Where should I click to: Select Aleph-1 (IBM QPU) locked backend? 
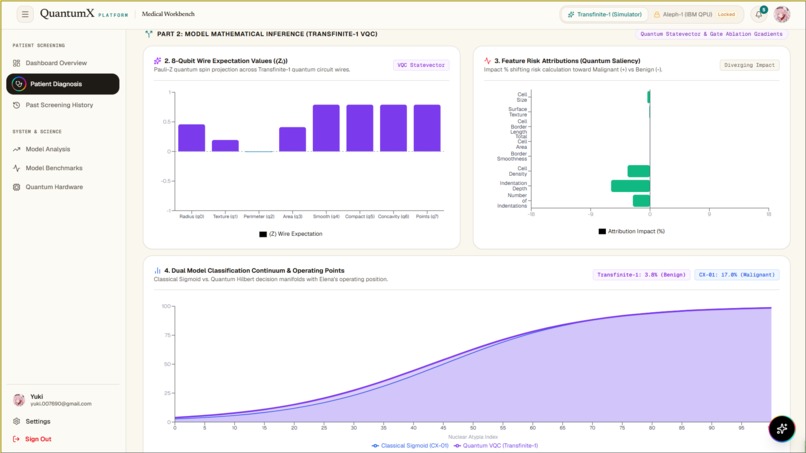[694, 14]
